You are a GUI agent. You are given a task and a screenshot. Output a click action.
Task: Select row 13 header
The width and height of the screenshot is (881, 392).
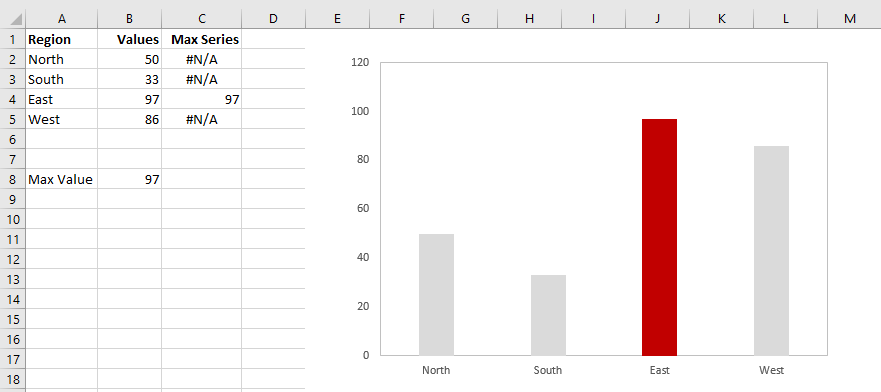point(13,279)
